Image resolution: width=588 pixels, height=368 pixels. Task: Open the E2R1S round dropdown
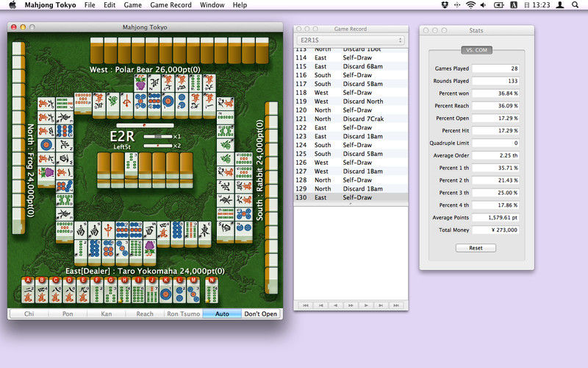pos(351,40)
